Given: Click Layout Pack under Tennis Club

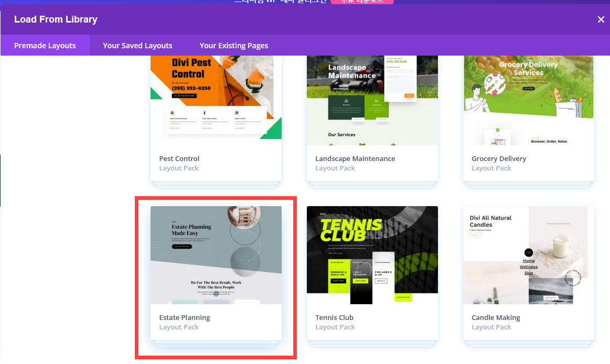Looking at the screenshot, I should (x=335, y=327).
